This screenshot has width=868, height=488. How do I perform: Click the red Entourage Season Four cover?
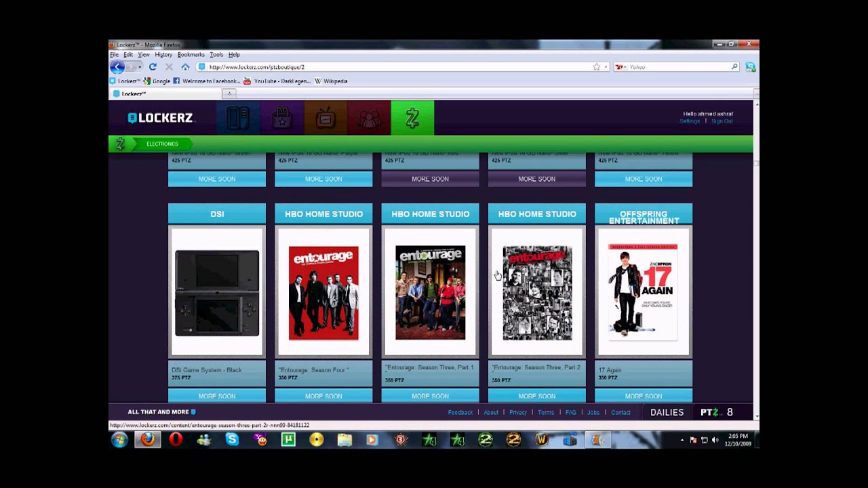click(x=323, y=293)
